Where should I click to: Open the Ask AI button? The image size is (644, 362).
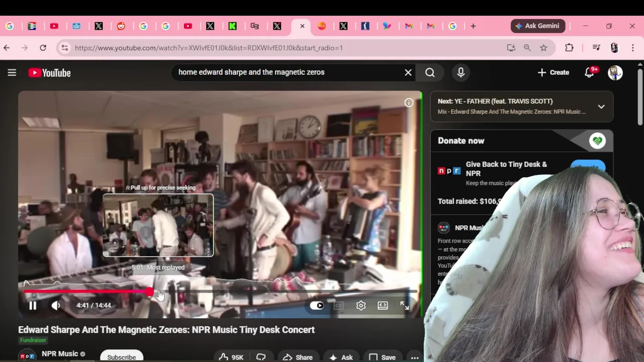341,357
